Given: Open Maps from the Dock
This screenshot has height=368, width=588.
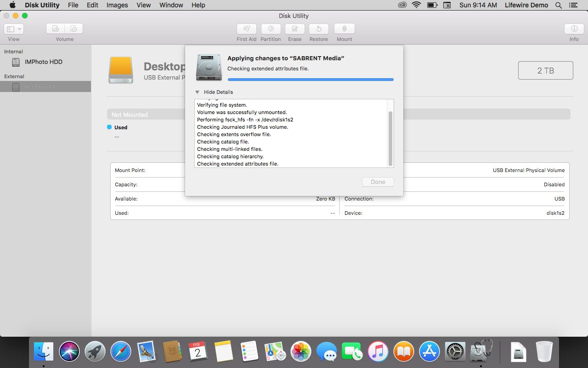Looking at the screenshot, I should 275,352.
